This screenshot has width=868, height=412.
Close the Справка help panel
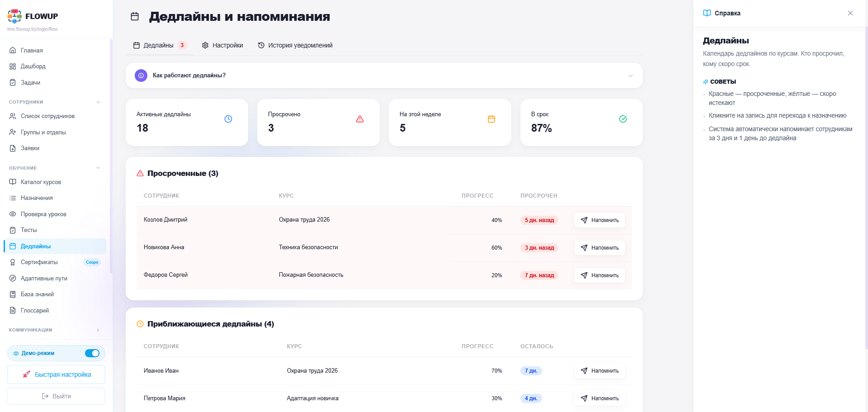pos(850,13)
